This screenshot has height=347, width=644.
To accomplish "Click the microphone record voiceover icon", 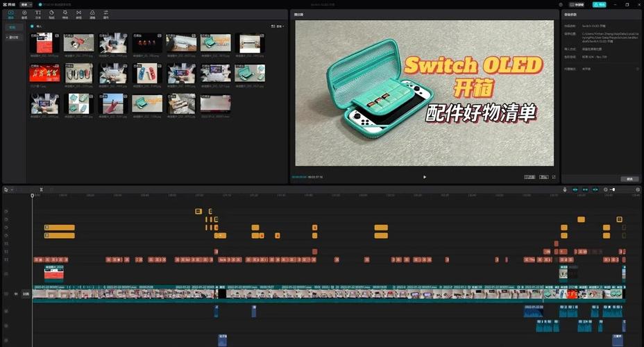I will pos(565,189).
